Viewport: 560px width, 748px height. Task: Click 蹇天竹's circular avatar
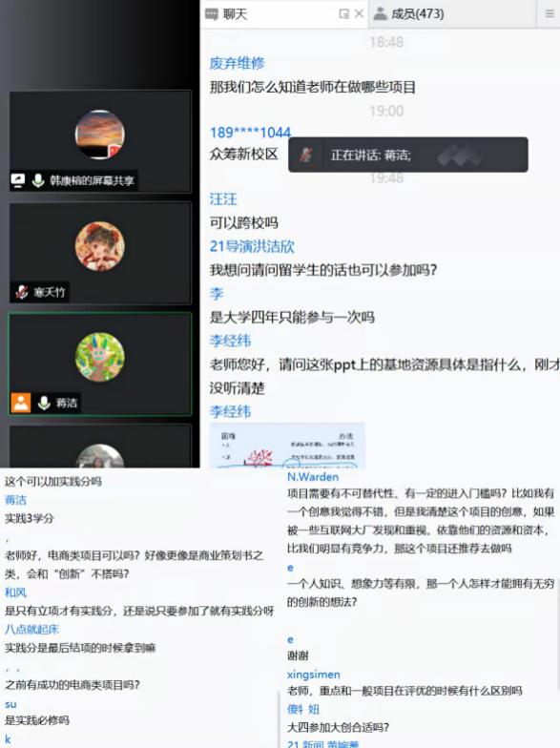click(99, 246)
